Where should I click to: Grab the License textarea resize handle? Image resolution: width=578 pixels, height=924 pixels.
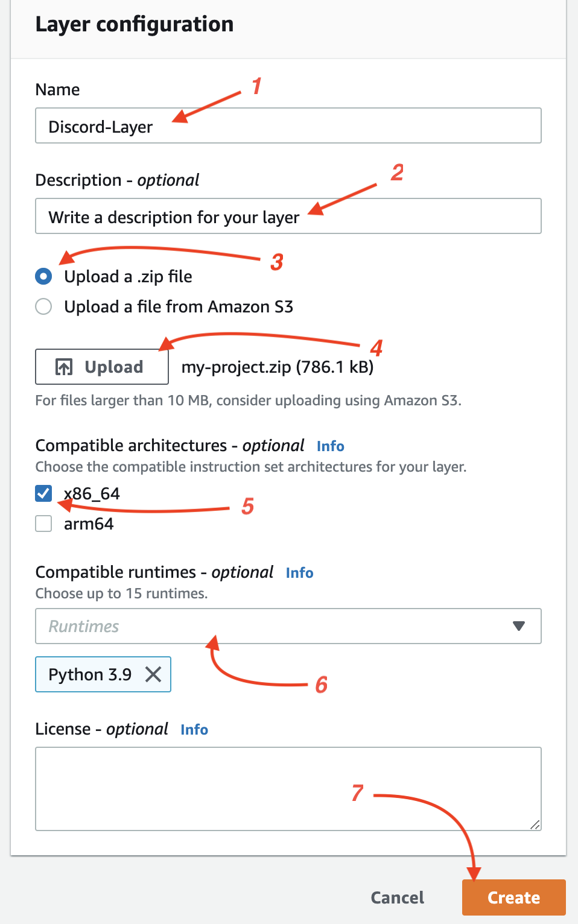point(535,824)
